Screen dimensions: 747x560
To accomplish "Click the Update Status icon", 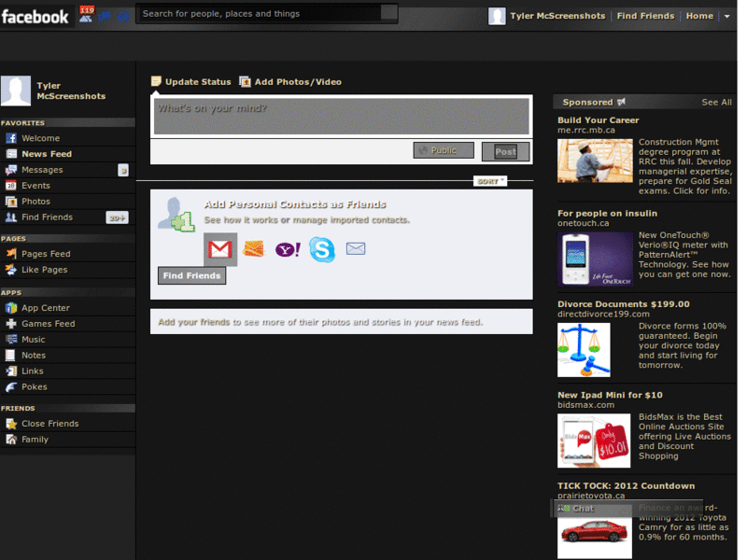I will coord(156,81).
